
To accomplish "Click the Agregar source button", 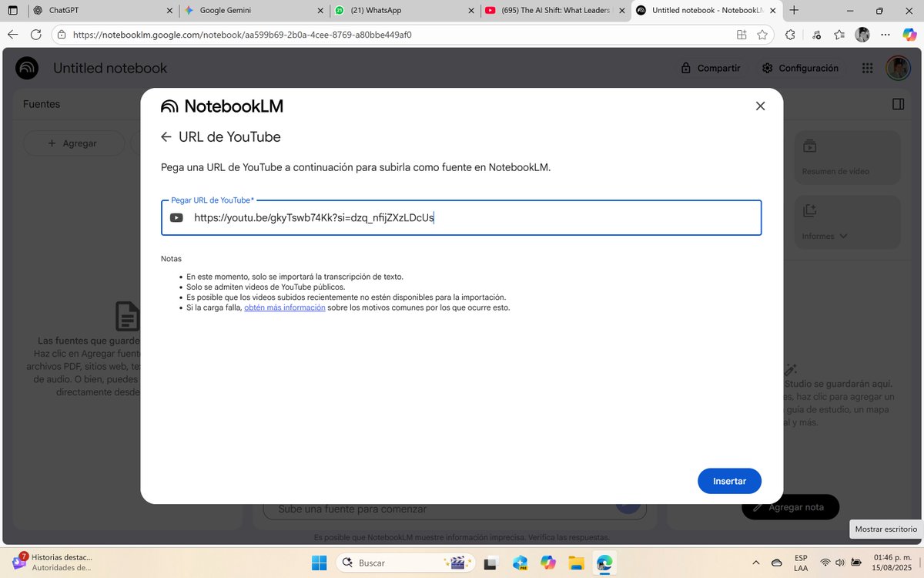I will 74,143.
